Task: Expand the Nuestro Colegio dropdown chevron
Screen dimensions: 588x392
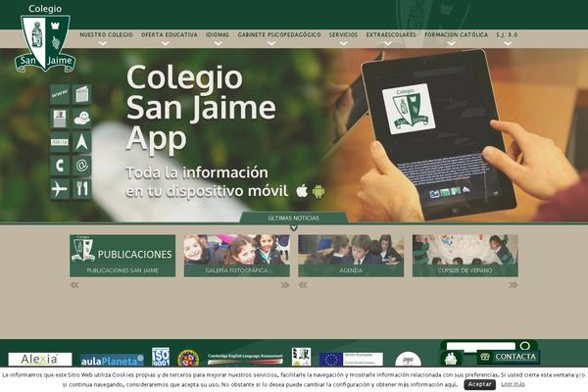Action: click(x=103, y=43)
